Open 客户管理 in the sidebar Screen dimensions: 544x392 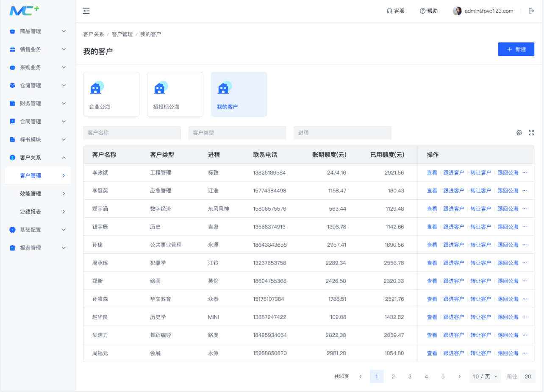(x=38, y=175)
